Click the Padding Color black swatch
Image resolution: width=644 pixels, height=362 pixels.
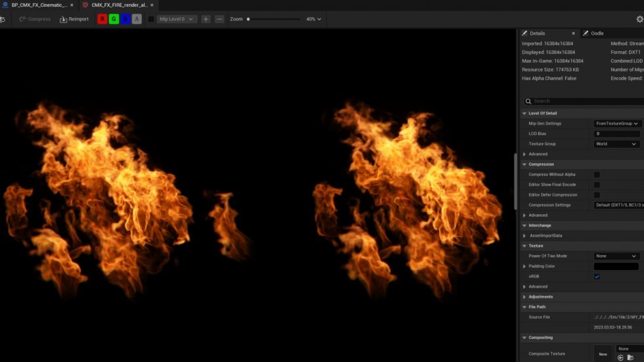(616, 267)
